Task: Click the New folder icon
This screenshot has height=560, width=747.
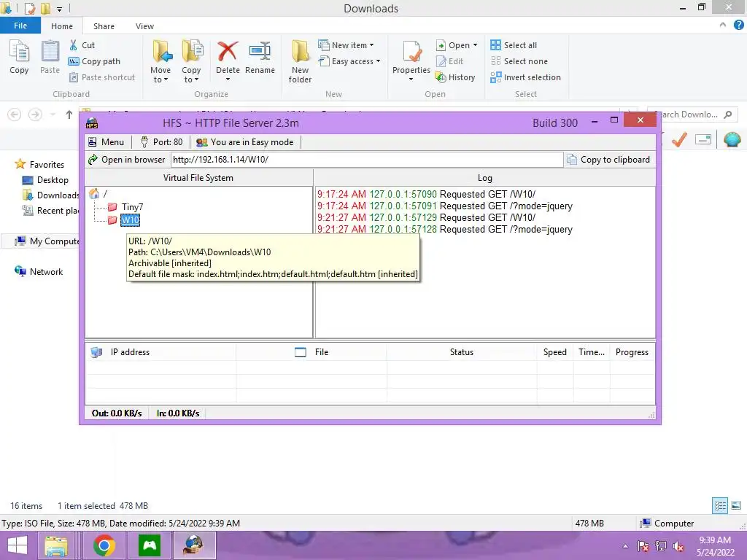Action: 300,52
